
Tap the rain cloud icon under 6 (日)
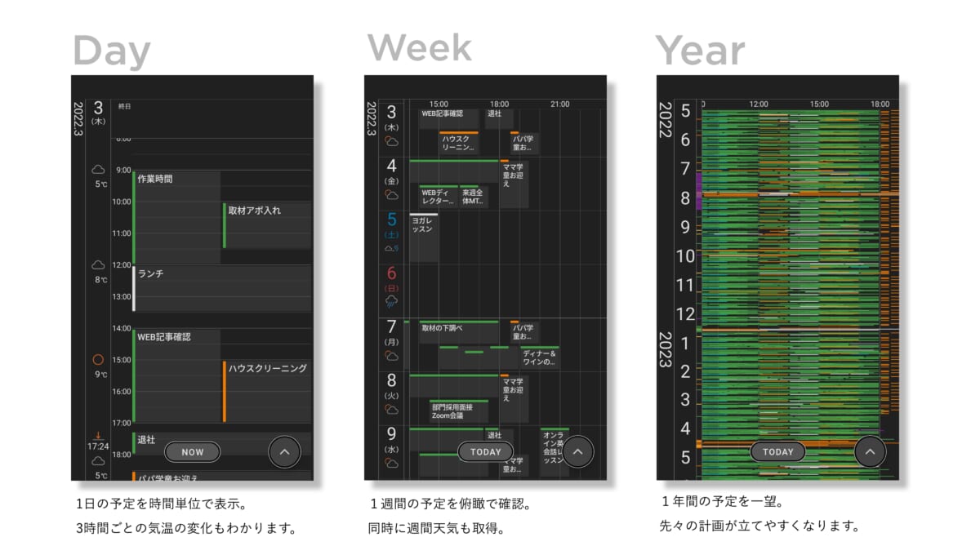point(392,302)
